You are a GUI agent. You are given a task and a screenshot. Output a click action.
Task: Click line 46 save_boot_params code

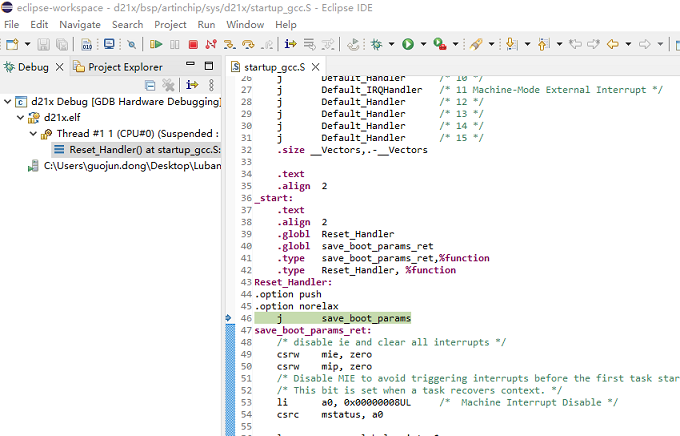[365, 318]
